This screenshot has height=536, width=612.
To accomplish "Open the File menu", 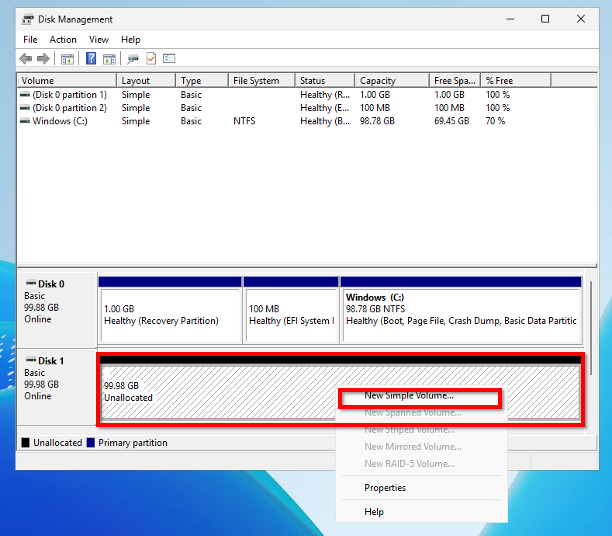I will [x=30, y=40].
